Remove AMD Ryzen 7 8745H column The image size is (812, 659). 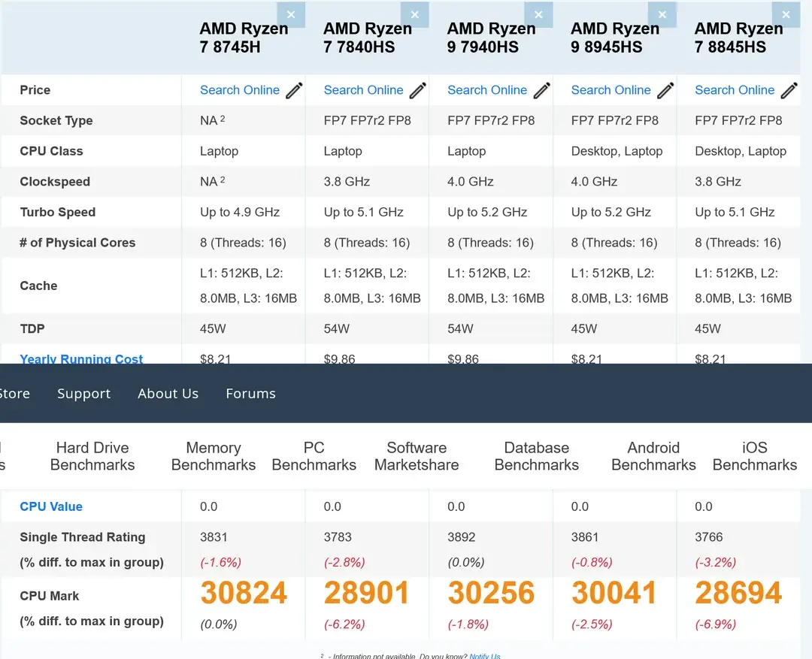[x=291, y=14]
